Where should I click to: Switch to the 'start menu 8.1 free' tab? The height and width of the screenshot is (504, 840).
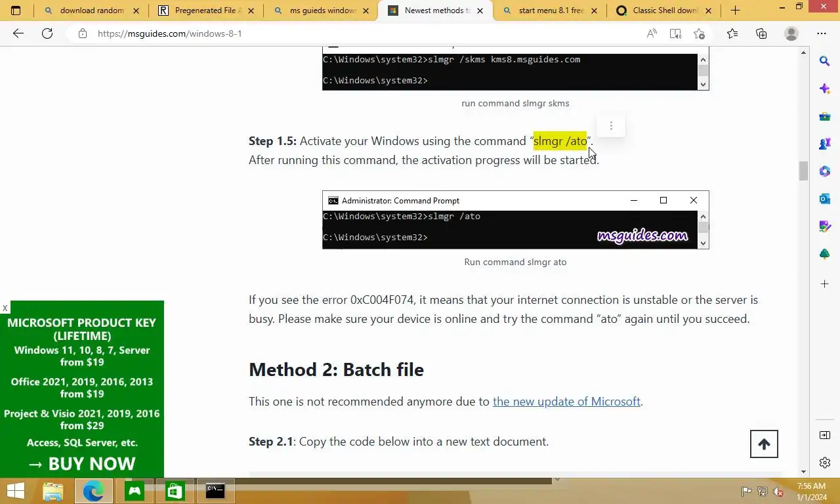(x=549, y=10)
